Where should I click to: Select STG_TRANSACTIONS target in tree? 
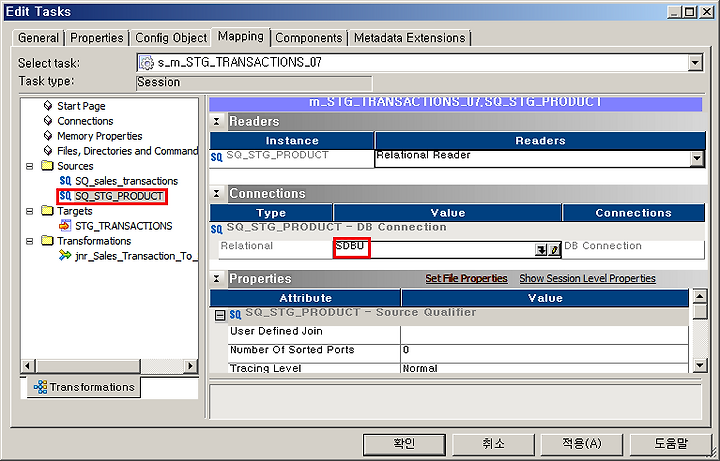point(124,226)
